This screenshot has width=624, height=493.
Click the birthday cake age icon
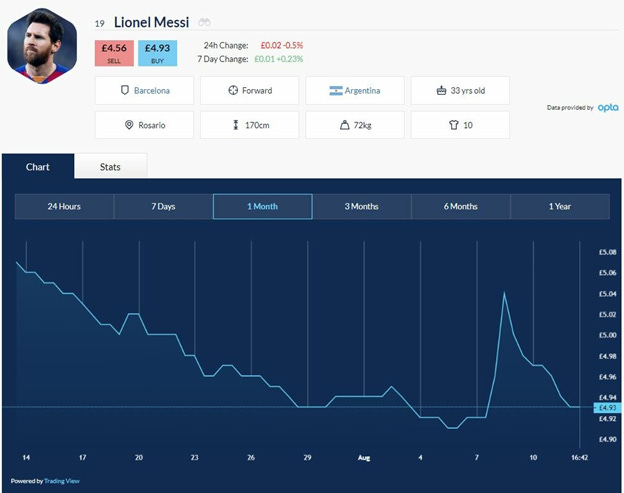pos(441,90)
